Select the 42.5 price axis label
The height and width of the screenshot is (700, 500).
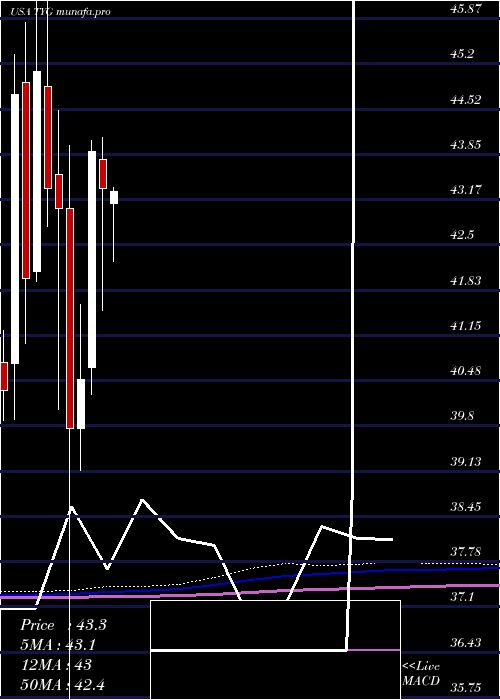click(x=462, y=235)
